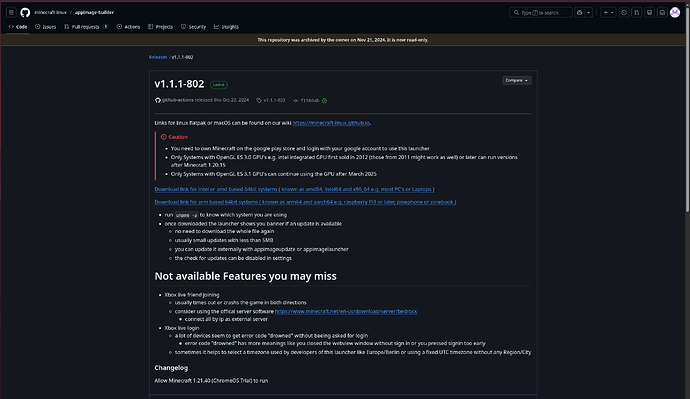Click the 'Allow Minecraft 1.21.40 (ChromeOS Trial)' line
Image resolution: width=690 pixels, height=399 pixels.
(x=211, y=381)
